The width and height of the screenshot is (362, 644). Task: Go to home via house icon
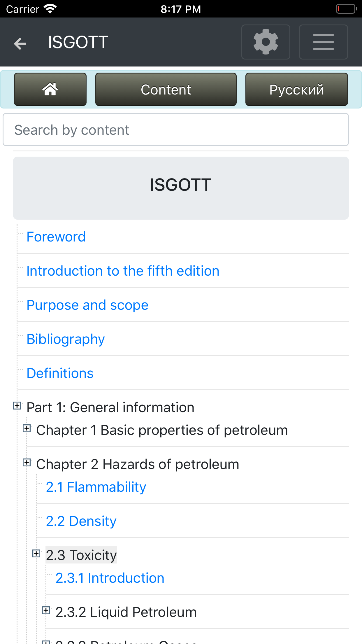pyautogui.click(x=50, y=89)
